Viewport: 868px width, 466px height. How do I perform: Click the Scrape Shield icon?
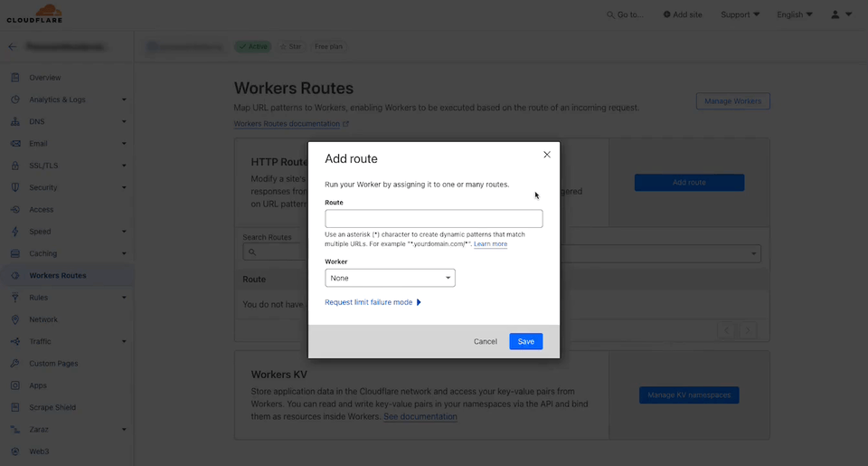[15, 407]
